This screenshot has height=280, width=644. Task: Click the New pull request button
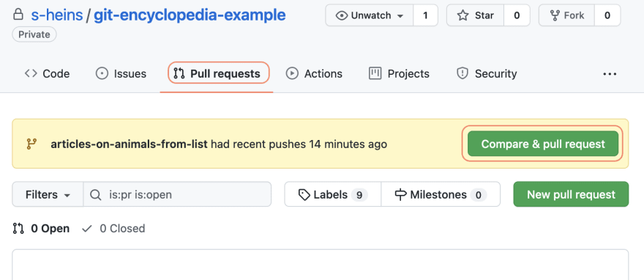pyautogui.click(x=571, y=194)
